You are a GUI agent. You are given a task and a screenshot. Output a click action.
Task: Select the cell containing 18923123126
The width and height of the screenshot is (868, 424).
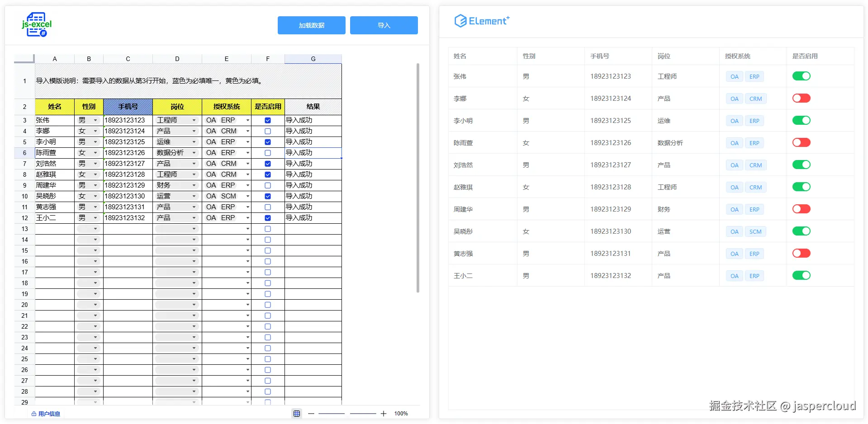tap(128, 153)
